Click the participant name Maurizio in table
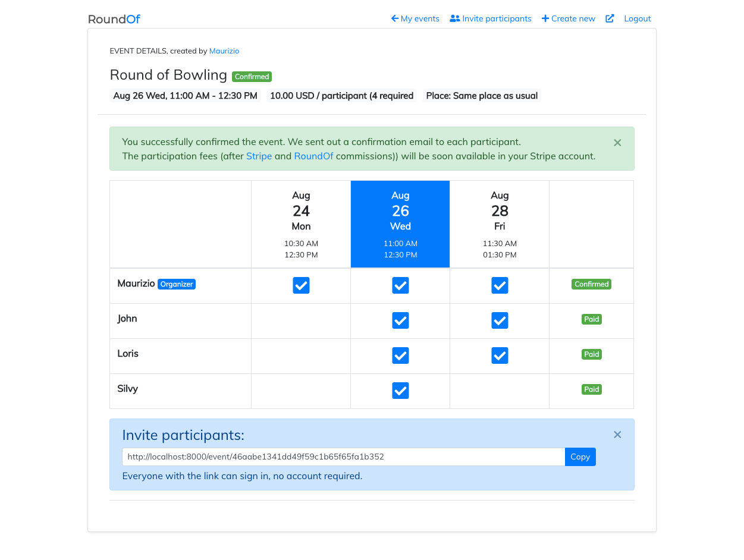 (136, 284)
